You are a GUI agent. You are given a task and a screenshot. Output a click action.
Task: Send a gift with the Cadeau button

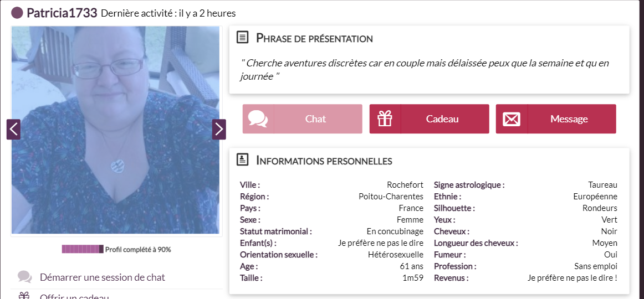click(x=429, y=119)
